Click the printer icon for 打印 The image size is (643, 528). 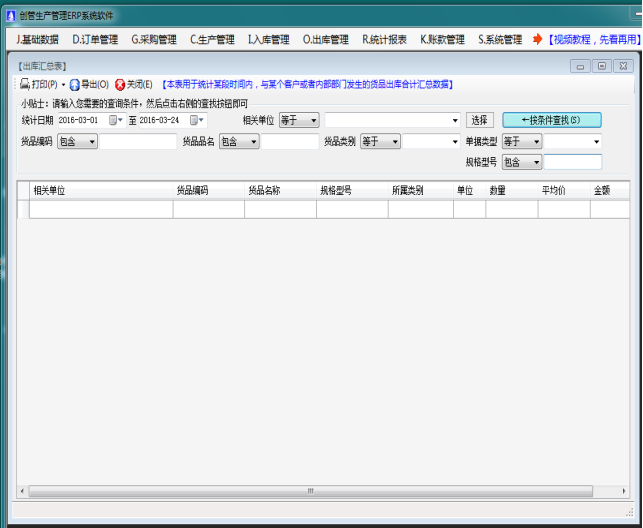(25, 85)
